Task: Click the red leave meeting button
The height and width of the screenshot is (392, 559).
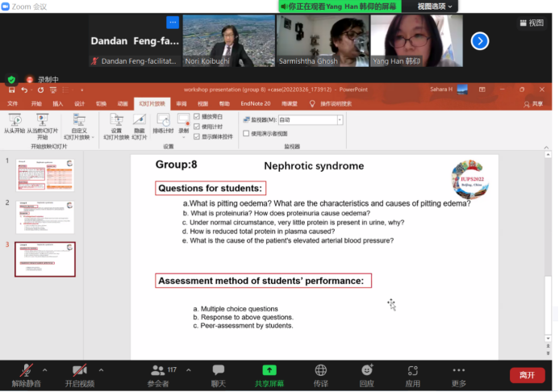Action: tap(527, 375)
